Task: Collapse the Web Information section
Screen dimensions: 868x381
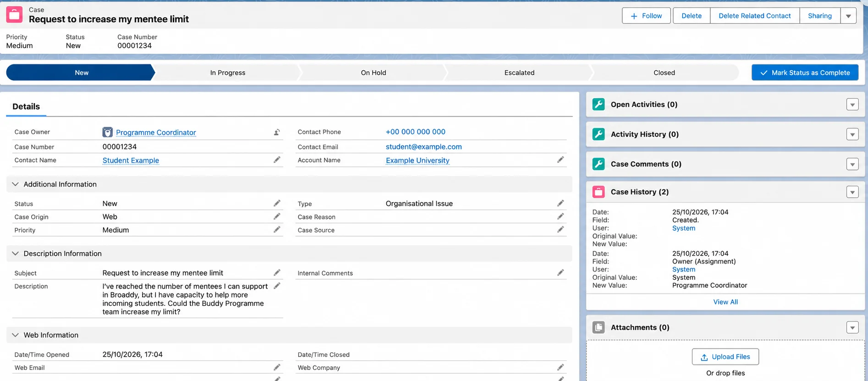Action: (15, 335)
